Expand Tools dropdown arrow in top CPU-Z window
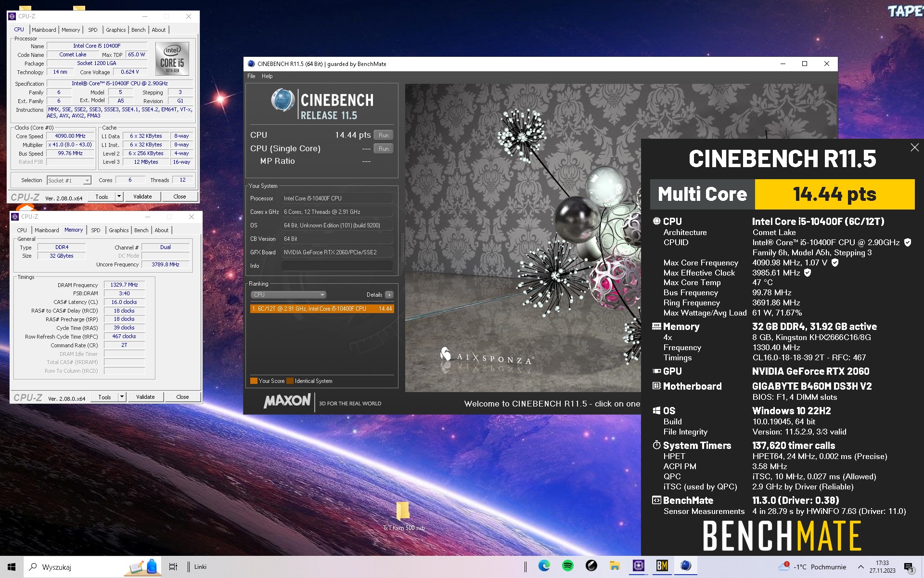 click(119, 197)
